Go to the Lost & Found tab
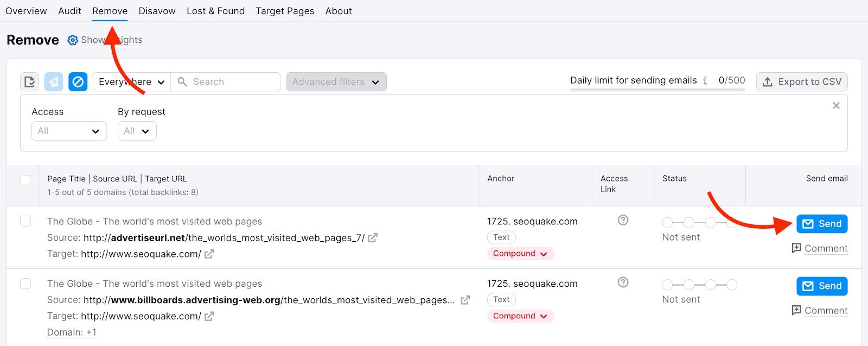 [215, 11]
